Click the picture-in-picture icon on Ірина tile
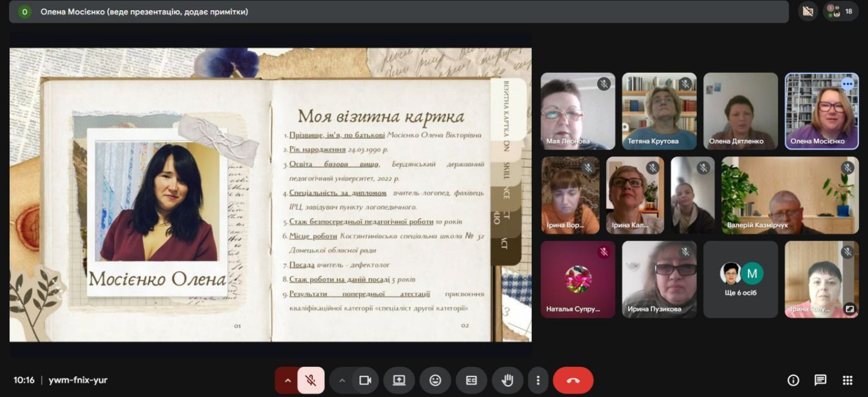Image resolution: width=868 pixels, height=397 pixels. pos(850,309)
